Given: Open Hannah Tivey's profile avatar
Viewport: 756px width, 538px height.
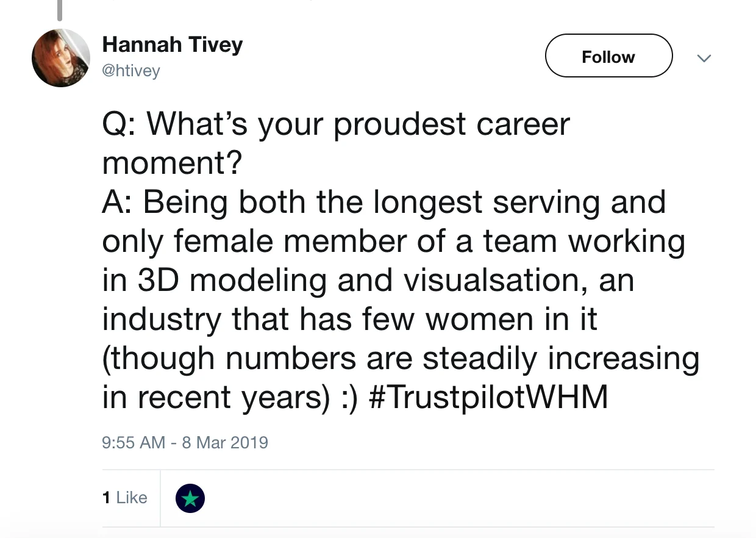Looking at the screenshot, I should tap(61, 58).
